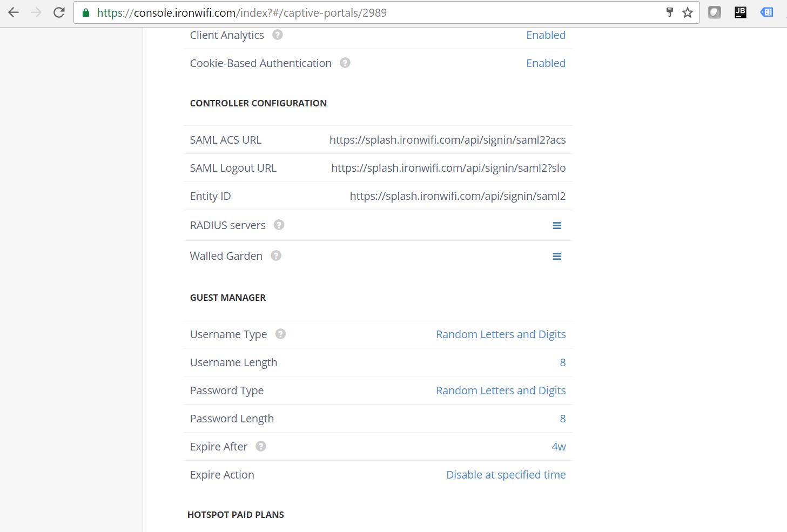The width and height of the screenshot is (787, 532).
Task: Click the Cookie-Based Authentication help icon
Action: 345,63
